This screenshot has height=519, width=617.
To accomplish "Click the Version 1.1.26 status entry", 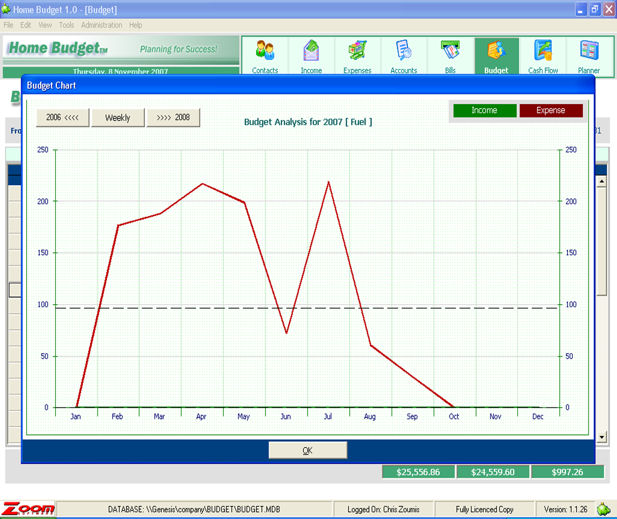I will 565,509.
